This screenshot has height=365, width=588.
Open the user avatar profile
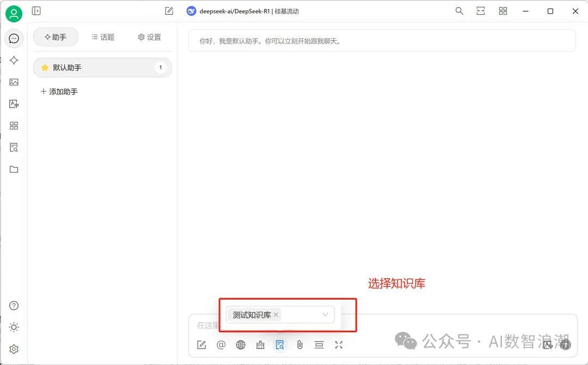click(x=14, y=14)
